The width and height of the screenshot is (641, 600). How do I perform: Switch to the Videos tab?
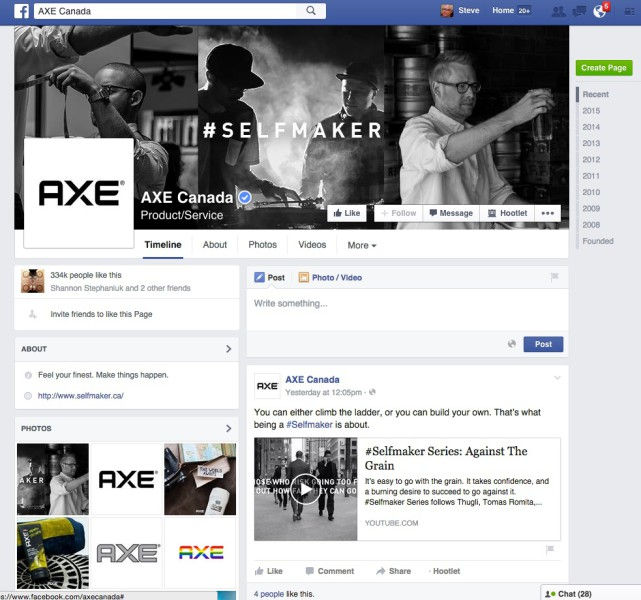click(312, 245)
